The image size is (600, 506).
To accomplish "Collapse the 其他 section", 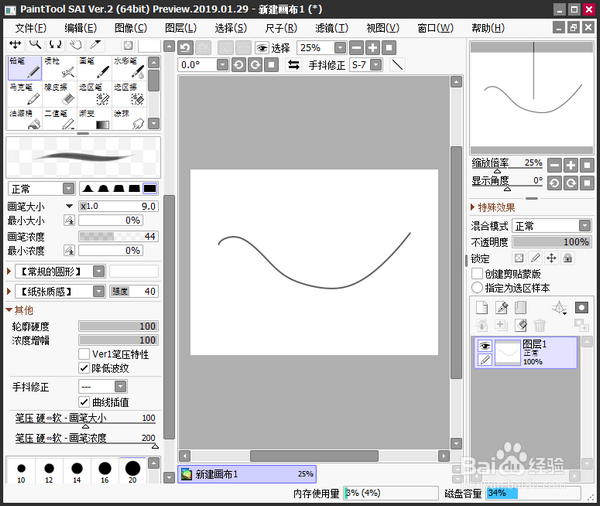I will (9, 310).
